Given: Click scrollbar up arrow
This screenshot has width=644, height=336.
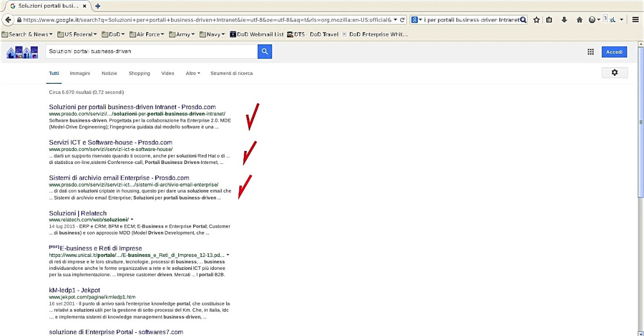Looking at the screenshot, I should (641, 45).
